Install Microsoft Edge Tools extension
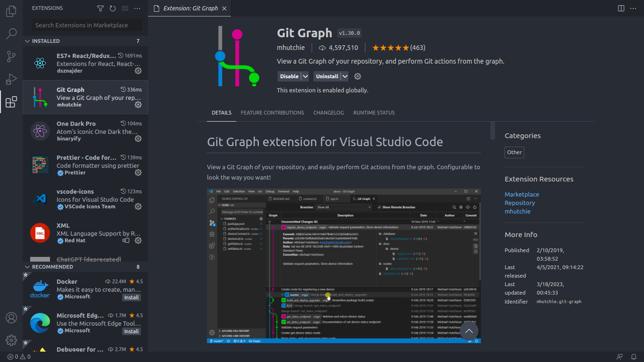Viewport: 644px width, 362px height. coord(132,331)
